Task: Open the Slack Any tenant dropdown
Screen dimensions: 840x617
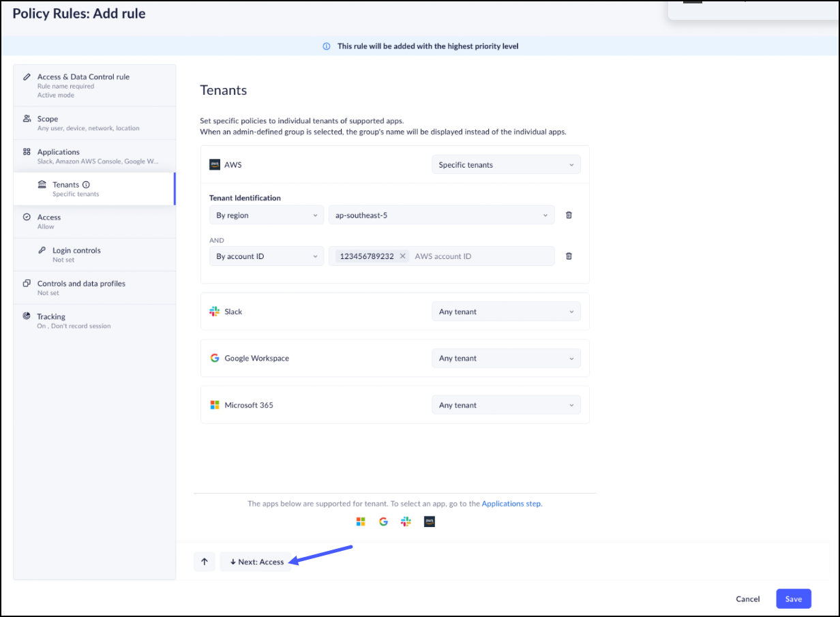Action: [506, 312]
